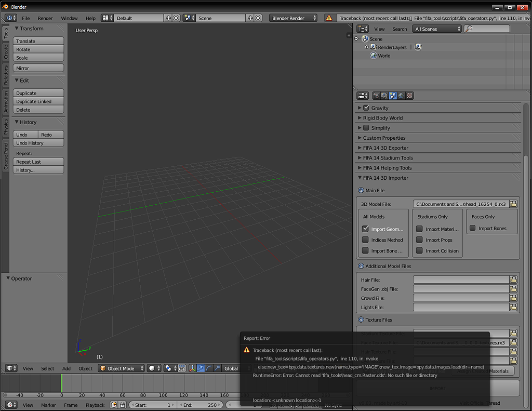
Task: Expand the FIFA 14 Stadium Tools panel
Action: [x=388, y=158]
